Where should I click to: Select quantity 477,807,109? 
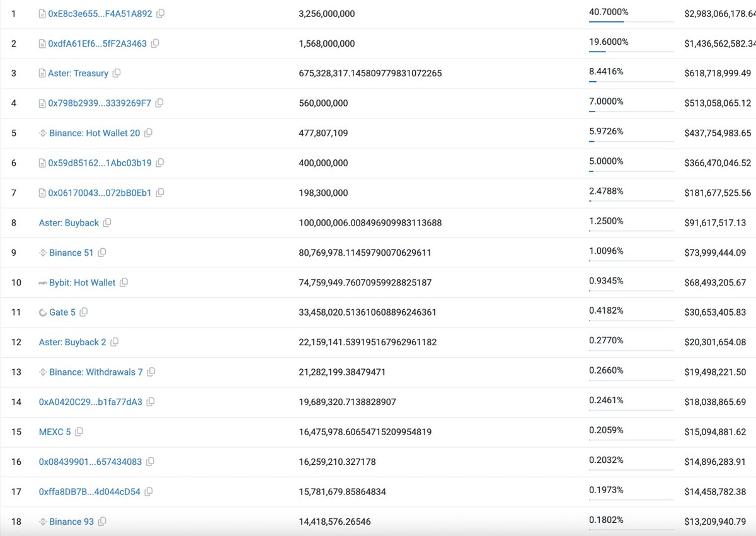click(x=323, y=133)
